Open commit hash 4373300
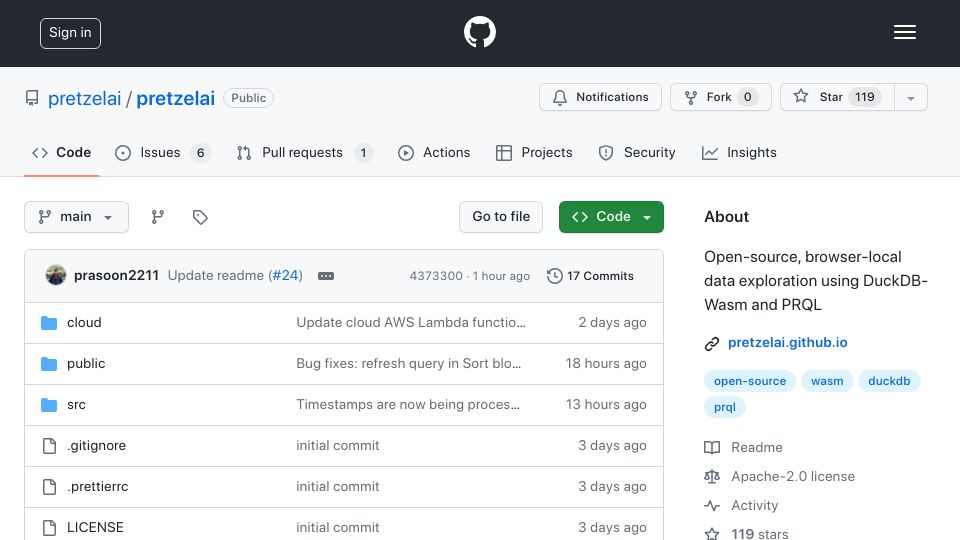 point(436,276)
